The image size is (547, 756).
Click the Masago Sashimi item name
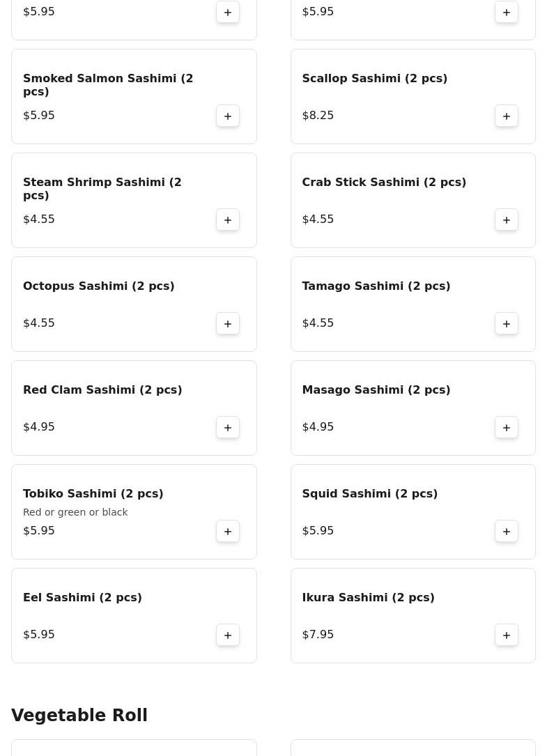tap(376, 390)
